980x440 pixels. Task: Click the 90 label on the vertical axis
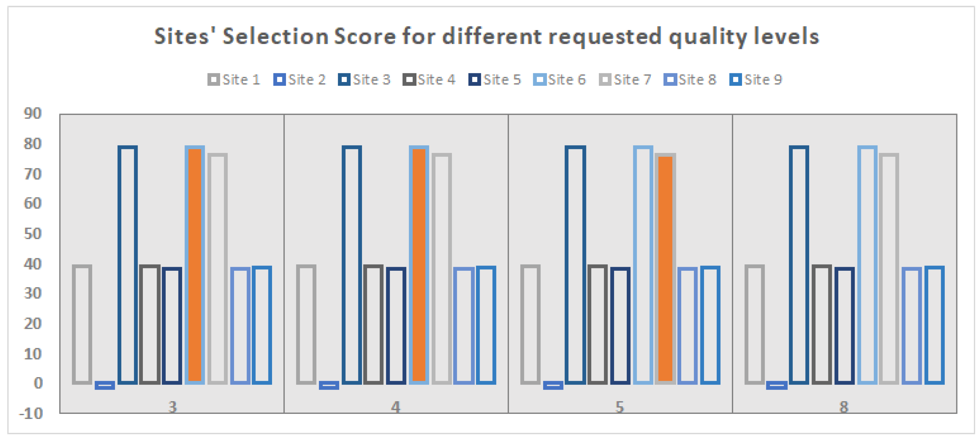[x=33, y=113]
